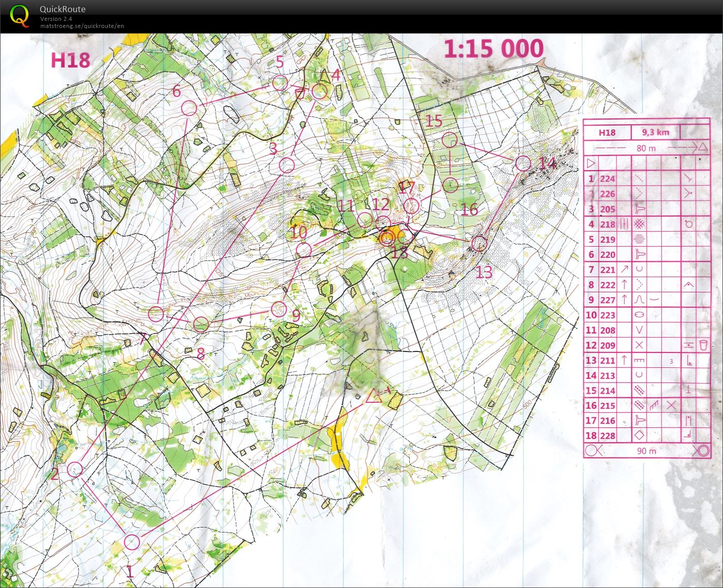The width and height of the screenshot is (723, 588).
Task: Click control code '228' in the table
Action: tap(608, 436)
